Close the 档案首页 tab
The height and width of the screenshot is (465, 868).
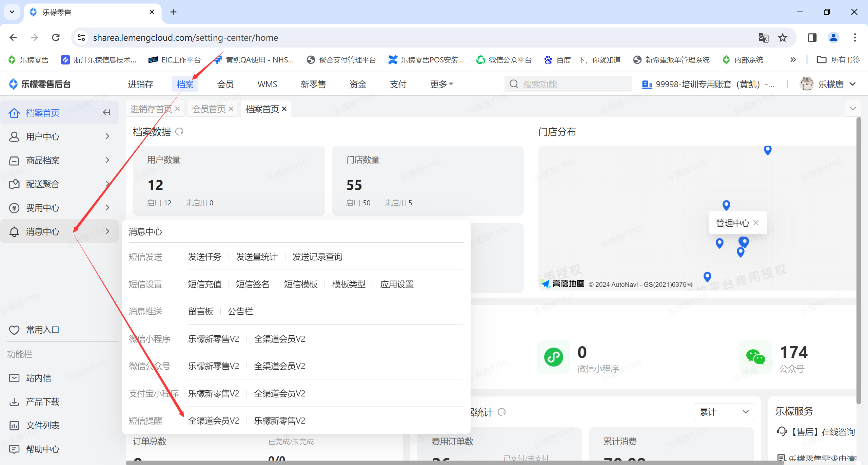click(x=284, y=109)
